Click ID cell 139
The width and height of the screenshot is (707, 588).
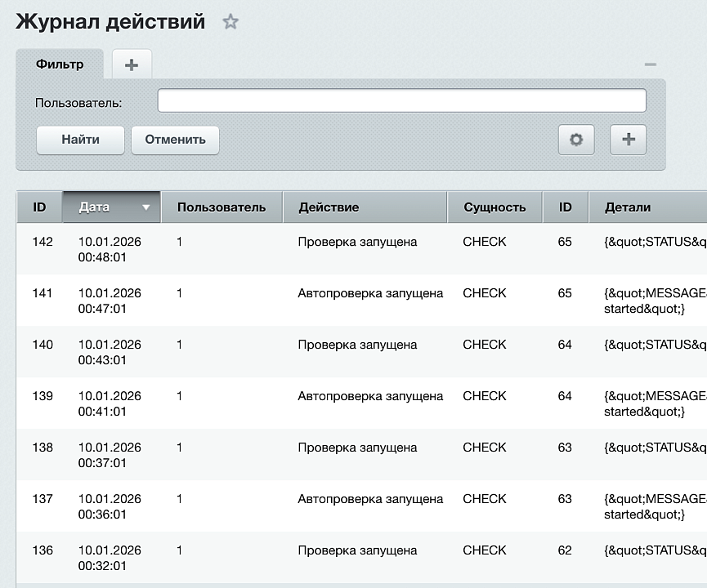[x=43, y=396]
